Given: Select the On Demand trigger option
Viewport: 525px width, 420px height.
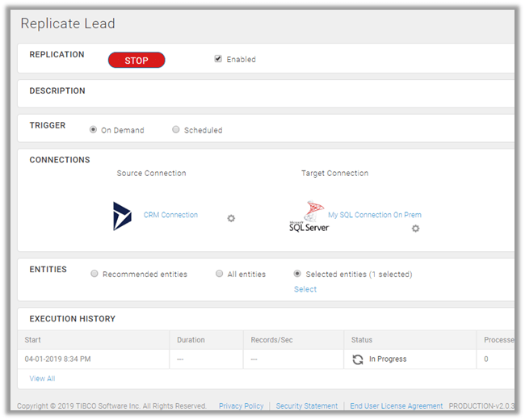Looking at the screenshot, I should [94, 129].
